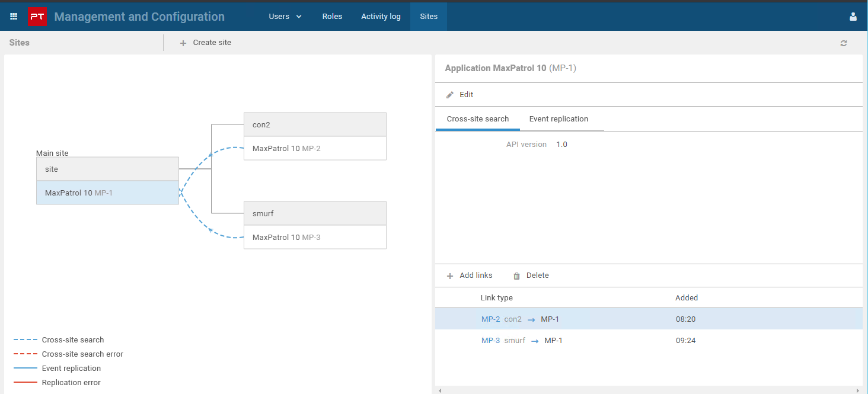Click the pencil Edit icon
This screenshot has height=394, width=868.
click(x=450, y=95)
